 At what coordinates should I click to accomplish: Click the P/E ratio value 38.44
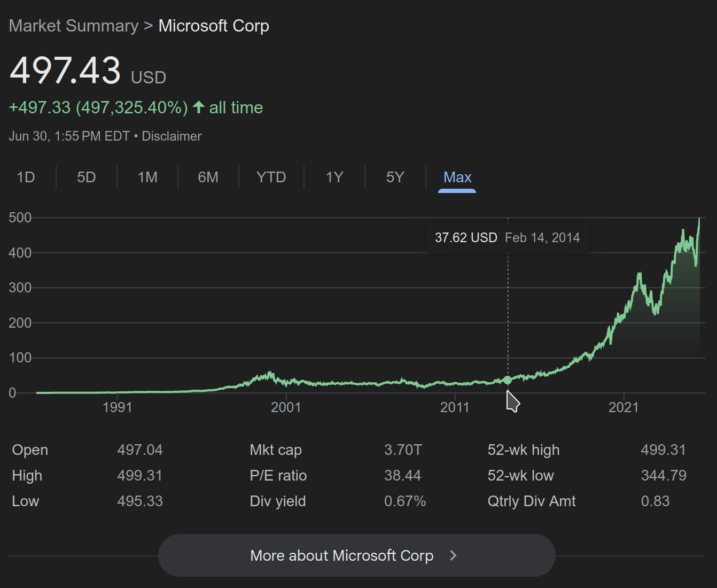402,475
